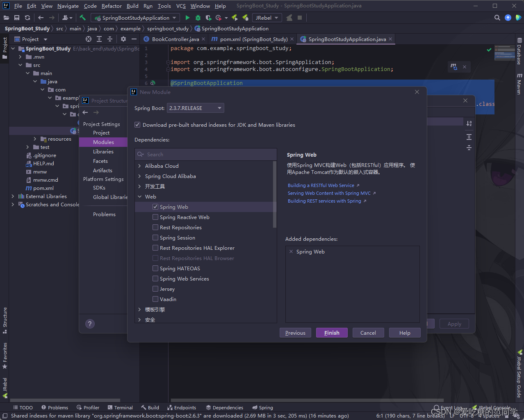This screenshot has height=420, width=524.
Task: Select Modules in Project Structure sidebar
Action: click(103, 142)
